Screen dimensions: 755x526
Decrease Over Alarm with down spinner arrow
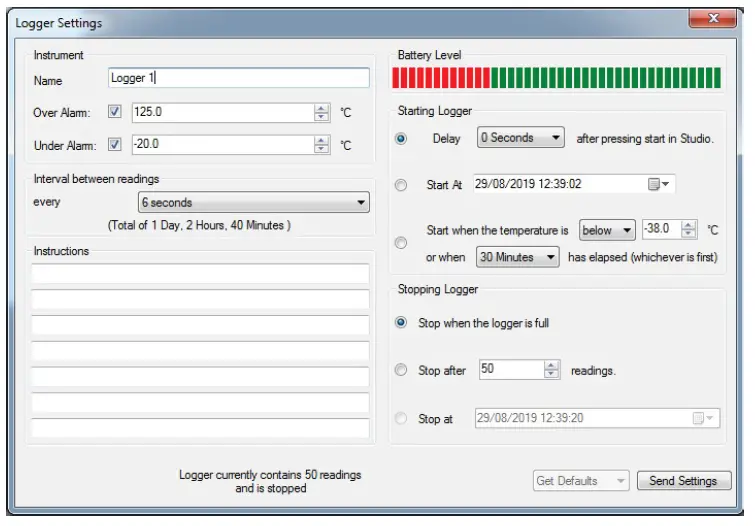click(x=321, y=117)
